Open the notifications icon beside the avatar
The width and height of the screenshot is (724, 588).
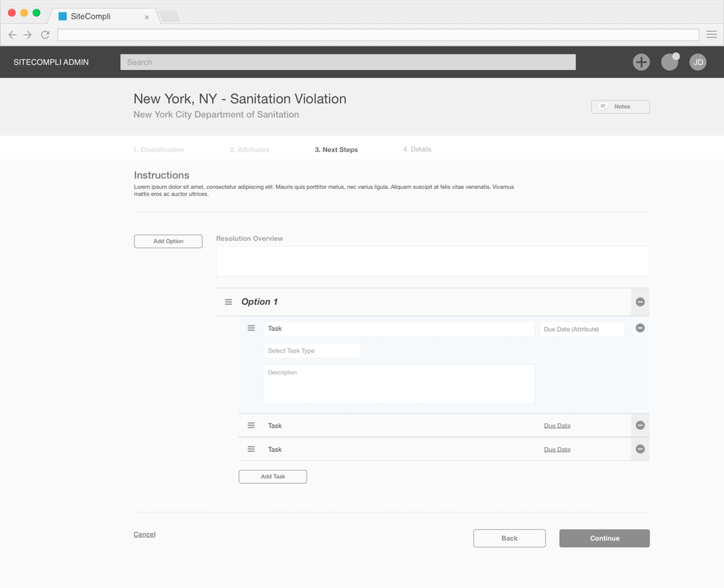[670, 62]
